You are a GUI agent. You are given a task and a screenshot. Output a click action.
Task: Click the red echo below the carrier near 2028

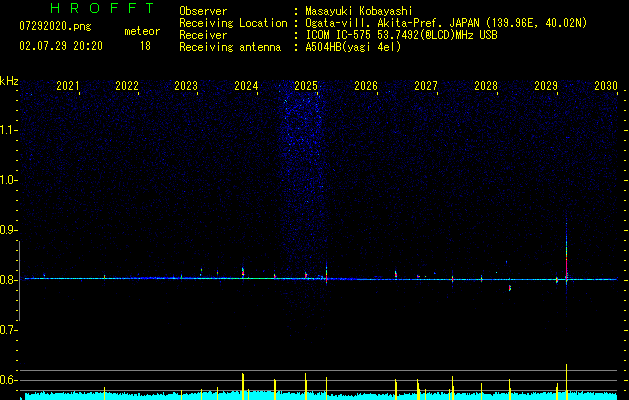pyautogui.click(x=510, y=288)
